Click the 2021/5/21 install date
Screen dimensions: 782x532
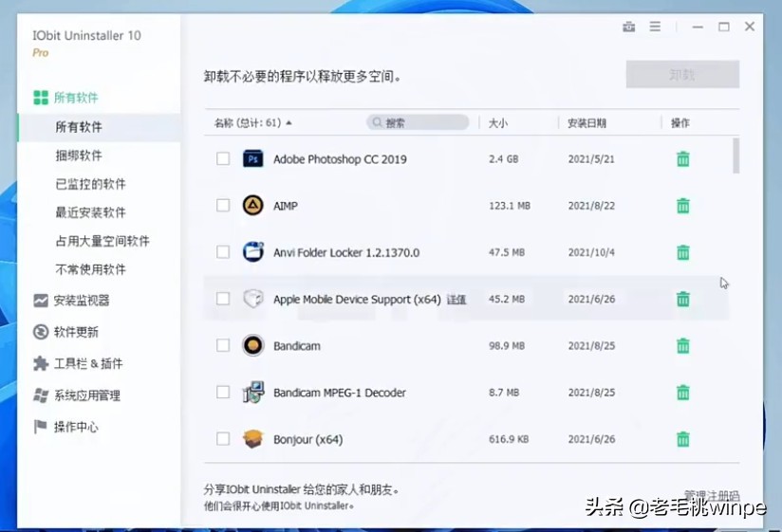[591, 159]
